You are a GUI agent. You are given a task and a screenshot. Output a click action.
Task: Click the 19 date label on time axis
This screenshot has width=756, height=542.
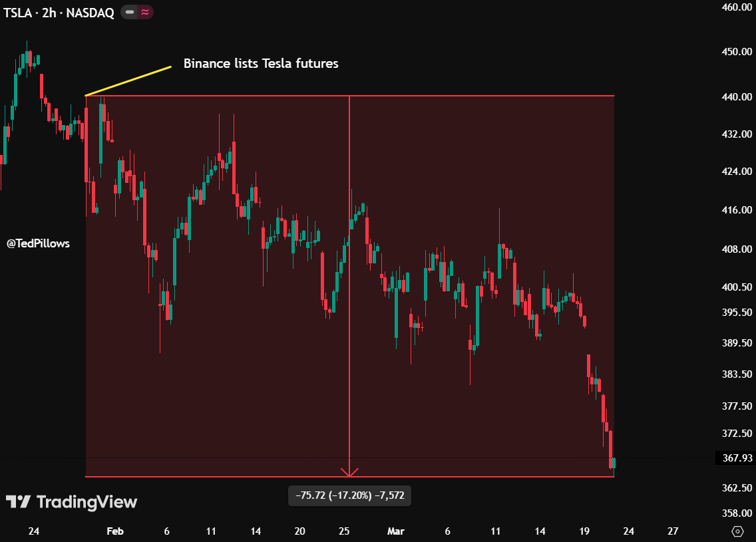click(584, 531)
